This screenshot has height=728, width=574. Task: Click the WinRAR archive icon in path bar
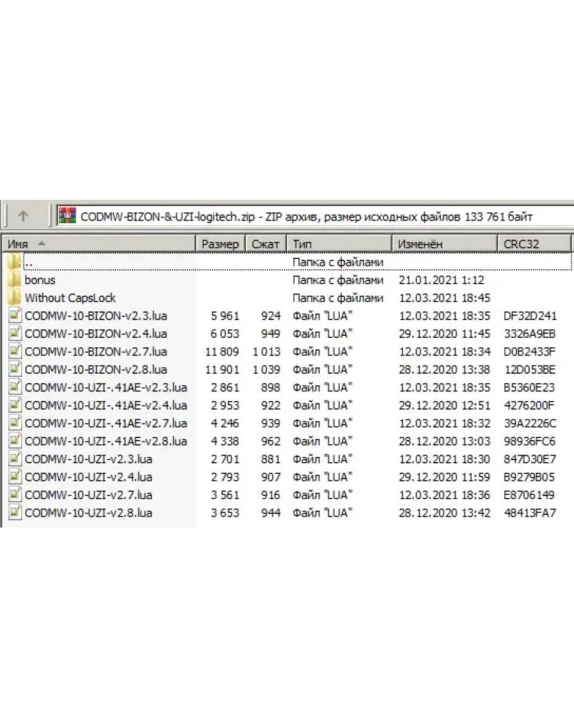(x=67, y=216)
